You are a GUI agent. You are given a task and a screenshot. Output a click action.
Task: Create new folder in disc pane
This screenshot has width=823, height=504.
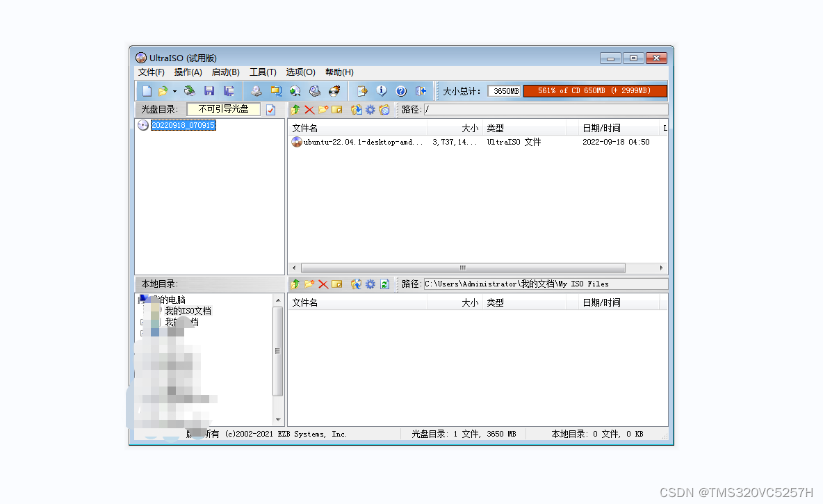(x=323, y=109)
